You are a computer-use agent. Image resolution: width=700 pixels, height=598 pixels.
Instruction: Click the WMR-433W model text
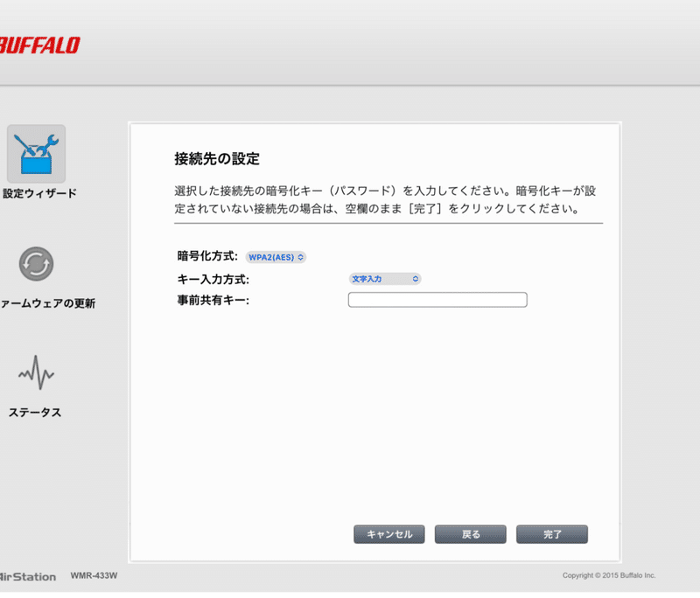tap(94, 575)
